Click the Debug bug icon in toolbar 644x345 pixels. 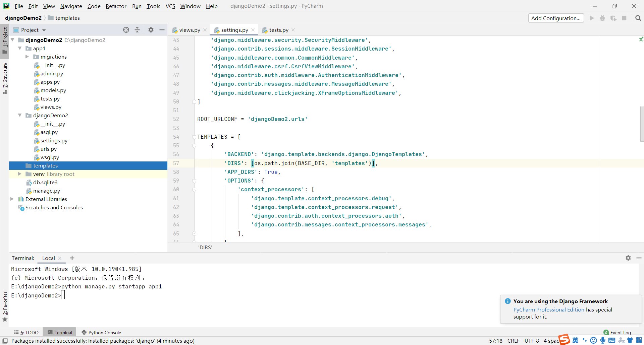tap(602, 18)
